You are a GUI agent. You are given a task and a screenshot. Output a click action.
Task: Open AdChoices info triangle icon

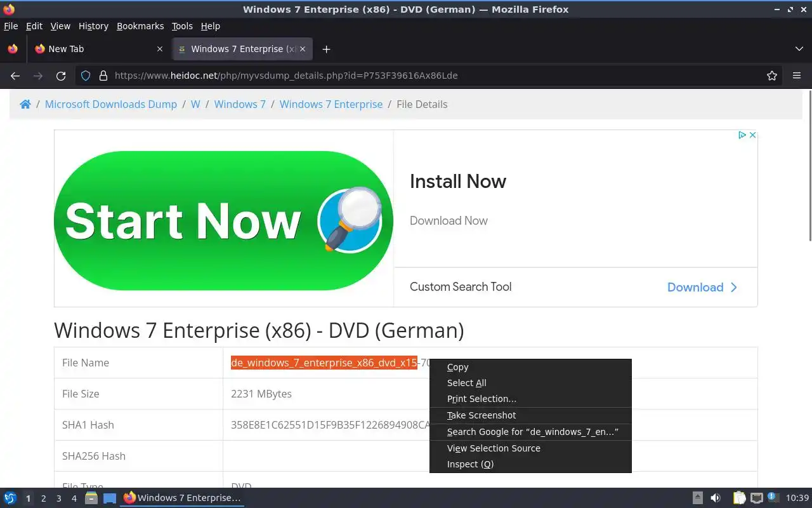(742, 135)
